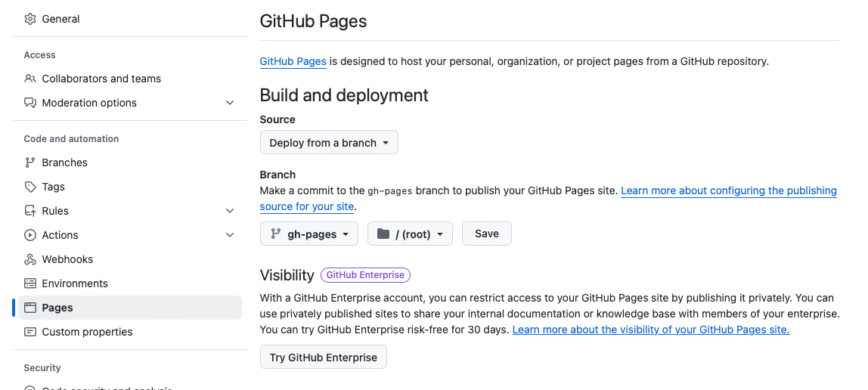The height and width of the screenshot is (390, 868).
Task: Click the Build and deployment heading
Action: pos(344,95)
